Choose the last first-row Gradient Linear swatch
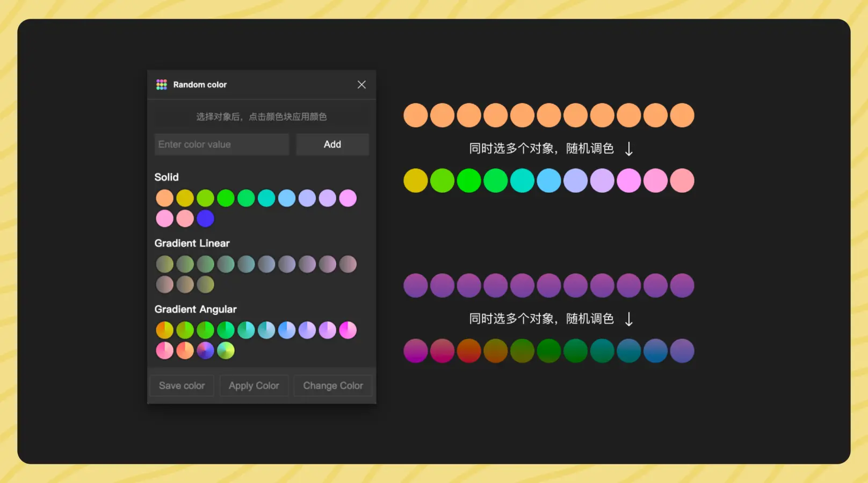The width and height of the screenshot is (868, 483). (x=348, y=264)
